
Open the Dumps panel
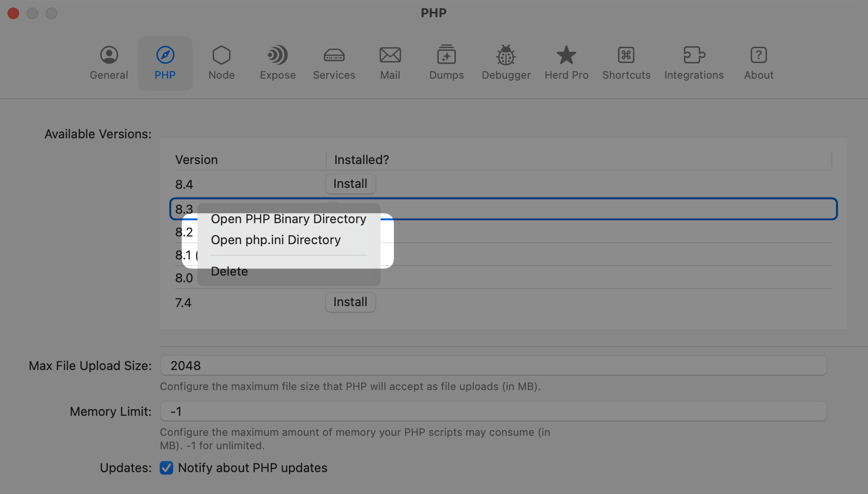pyautogui.click(x=446, y=62)
